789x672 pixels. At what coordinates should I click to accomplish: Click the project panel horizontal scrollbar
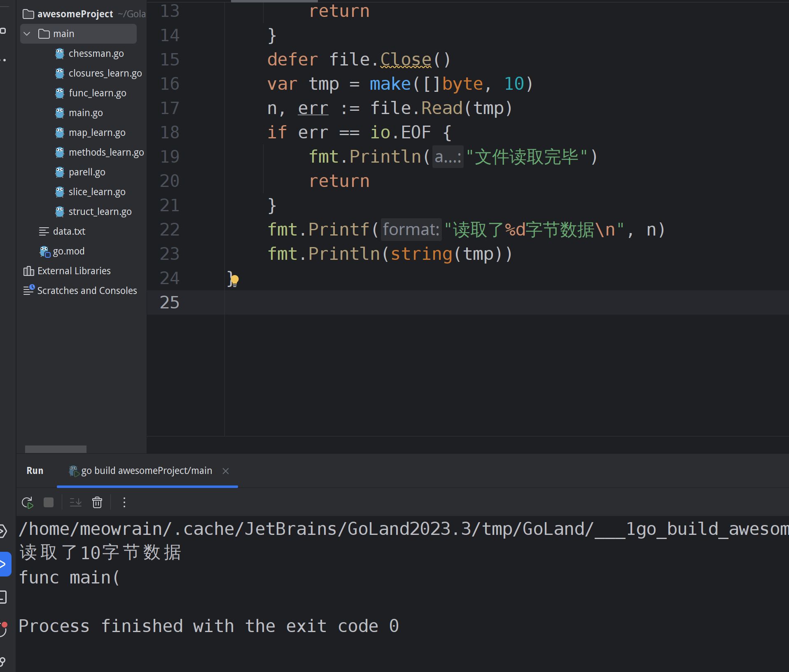pos(56,449)
